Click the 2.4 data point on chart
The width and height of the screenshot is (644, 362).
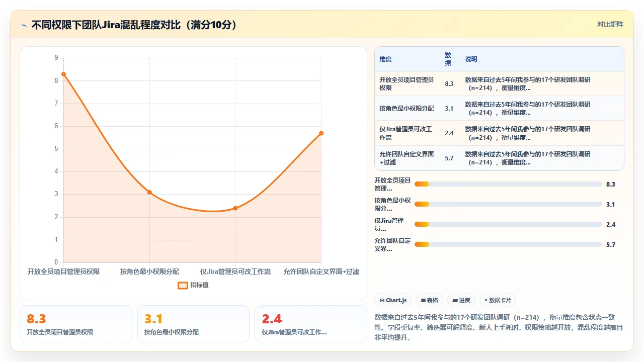pyautogui.click(x=235, y=208)
